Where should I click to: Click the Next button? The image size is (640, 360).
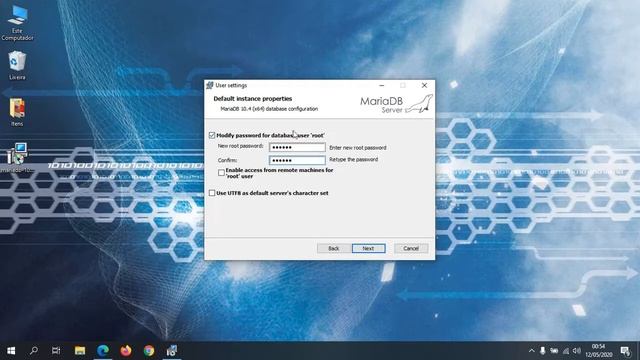click(x=369, y=248)
